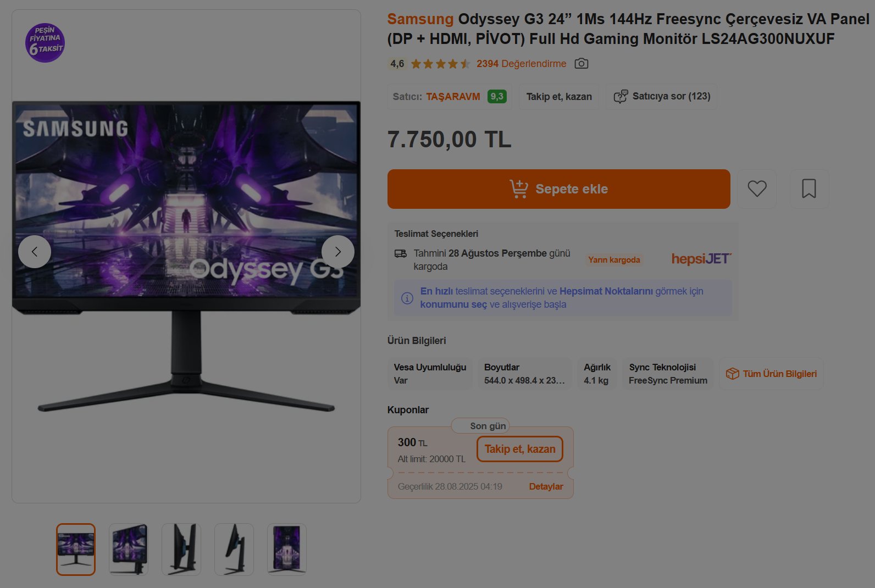Open photo reviews via camera icon

coord(581,64)
